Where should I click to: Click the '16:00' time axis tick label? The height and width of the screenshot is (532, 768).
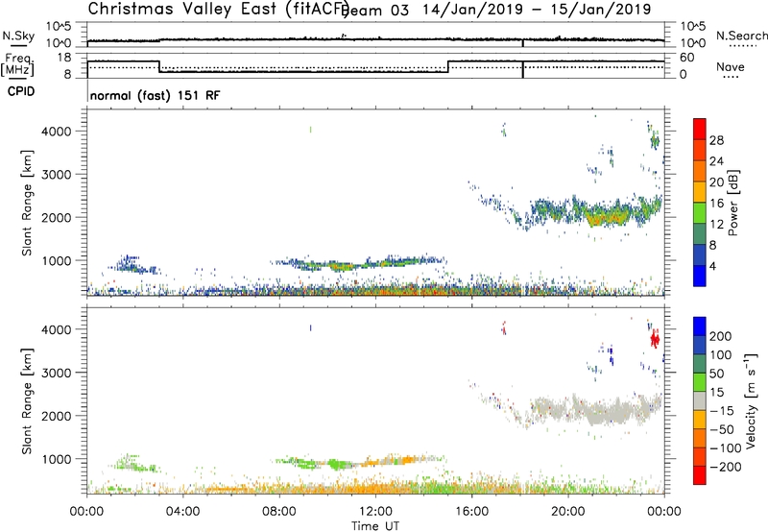click(471, 512)
